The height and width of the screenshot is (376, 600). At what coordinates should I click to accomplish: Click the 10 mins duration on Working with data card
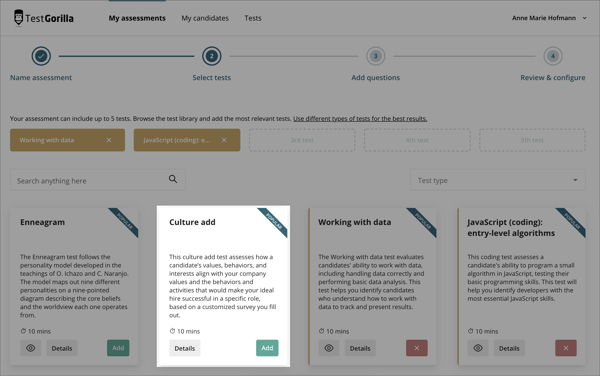click(x=334, y=331)
